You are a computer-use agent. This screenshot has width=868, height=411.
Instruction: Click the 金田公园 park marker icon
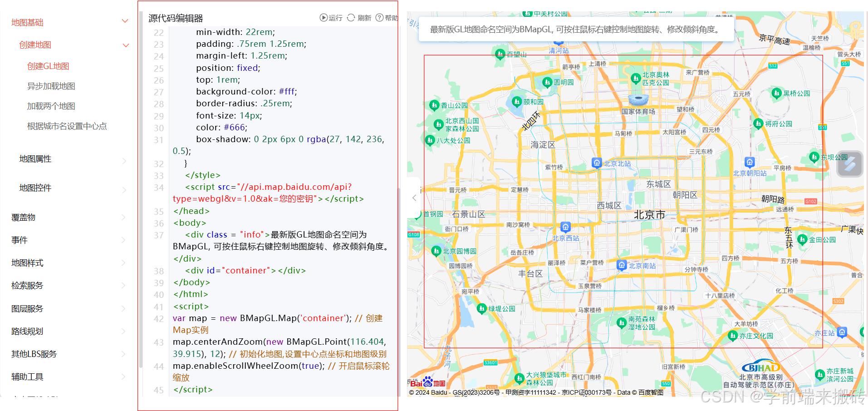click(802, 239)
